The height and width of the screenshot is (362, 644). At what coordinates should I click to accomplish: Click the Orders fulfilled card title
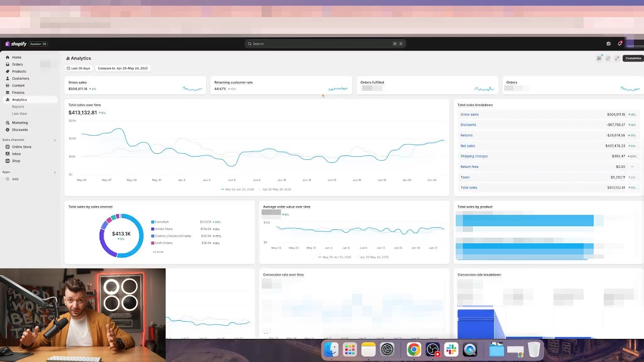372,82
